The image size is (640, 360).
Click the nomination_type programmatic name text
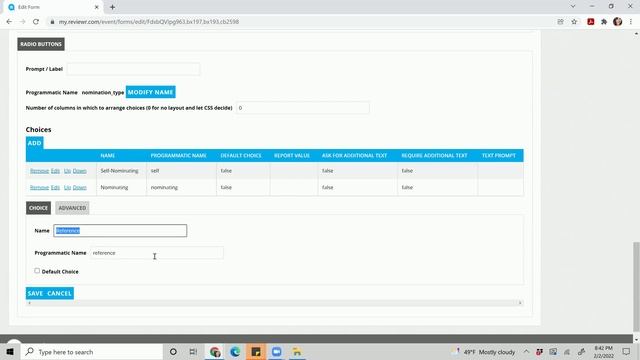click(103, 93)
